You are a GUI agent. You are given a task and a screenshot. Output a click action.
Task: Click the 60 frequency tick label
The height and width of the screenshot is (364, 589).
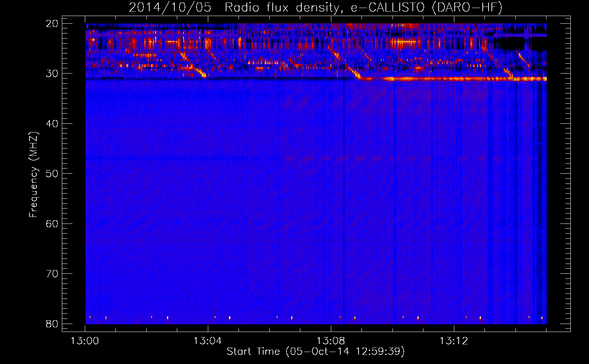click(52, 223)
